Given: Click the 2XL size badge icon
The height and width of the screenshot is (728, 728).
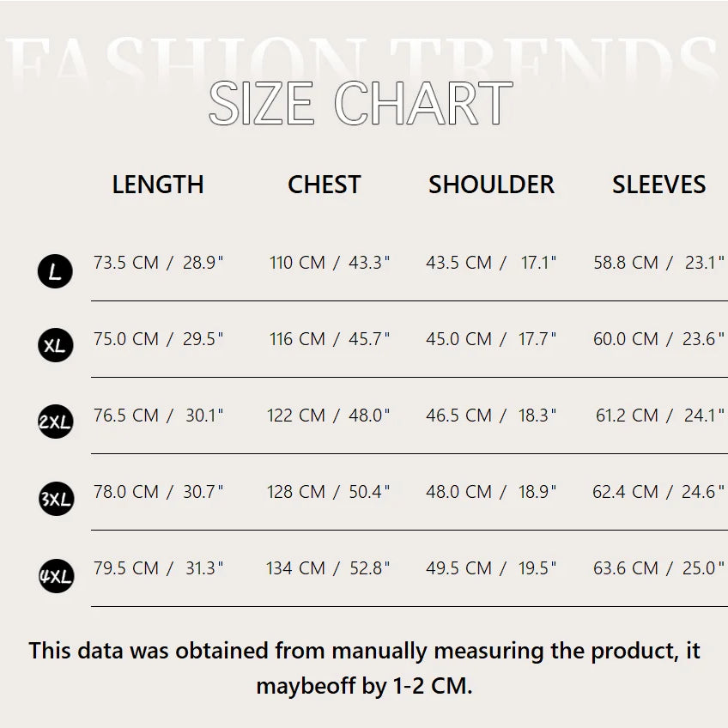Looking at the screenshot, I should tap(56, 422).
